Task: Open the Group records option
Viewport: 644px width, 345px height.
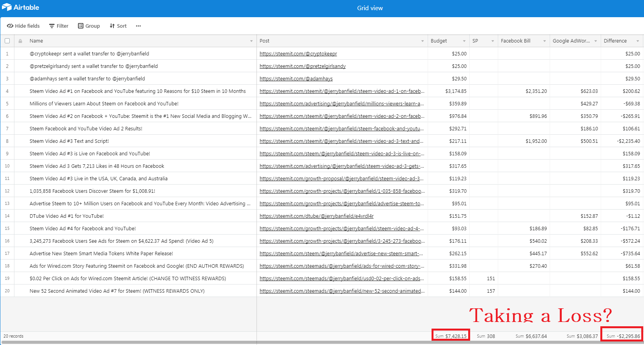Action: click(89, 26)
